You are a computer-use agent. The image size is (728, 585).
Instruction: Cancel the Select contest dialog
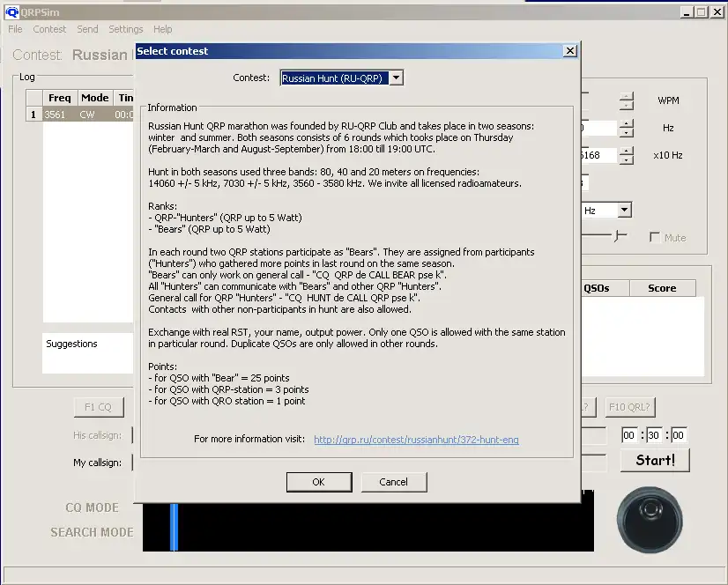tap(394, 482)
